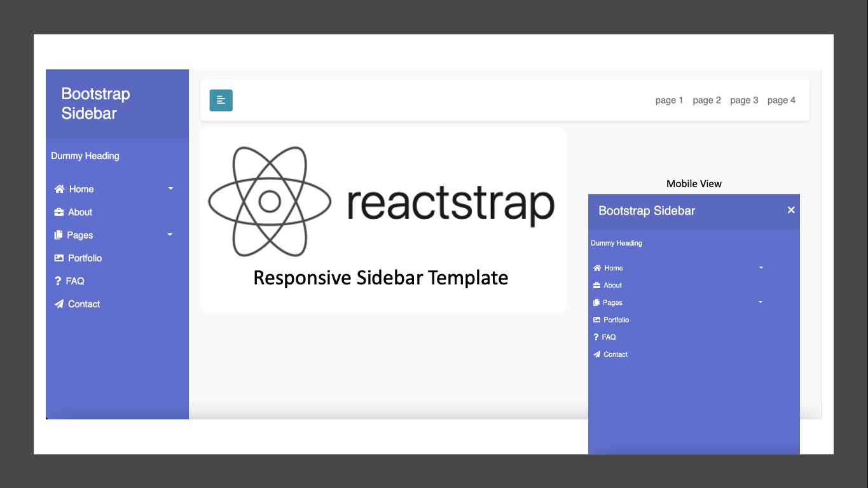The height and width of the screenshot is (488, 868).
Task: Expand the Home dropdown caret in desktop sidebar
Action: pos(170,189)
